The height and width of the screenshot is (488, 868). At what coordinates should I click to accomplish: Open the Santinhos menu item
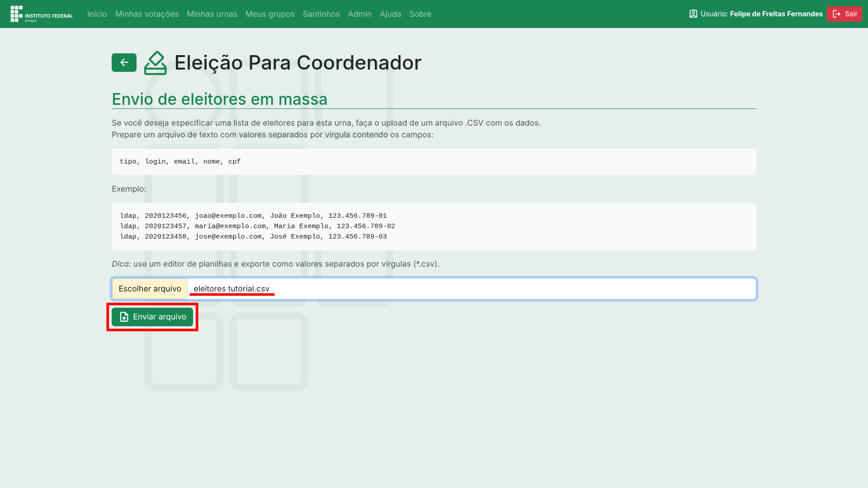[321, 14]
